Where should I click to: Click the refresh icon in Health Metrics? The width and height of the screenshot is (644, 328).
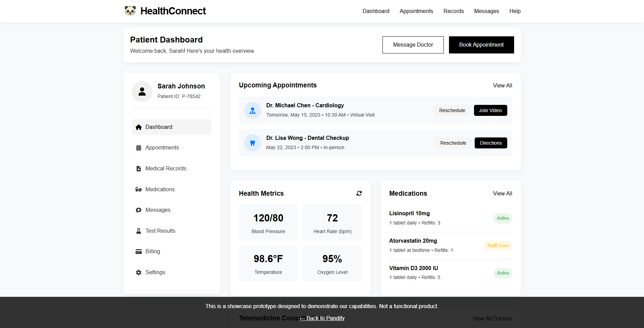[359, 193]
